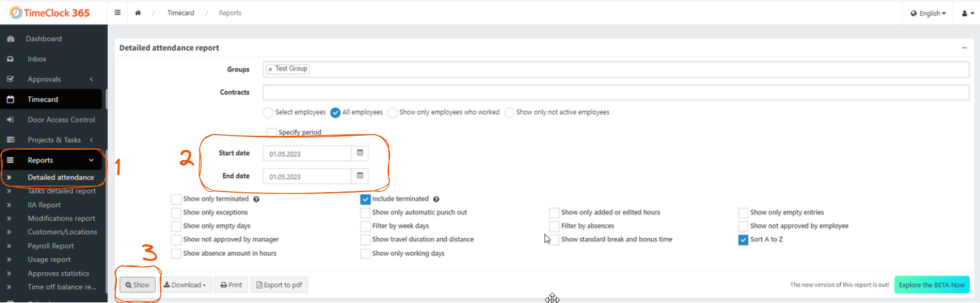This screenshot has height=303, width=980.
Task: Click the Contracts input field
Action: (x=616, y=92)
